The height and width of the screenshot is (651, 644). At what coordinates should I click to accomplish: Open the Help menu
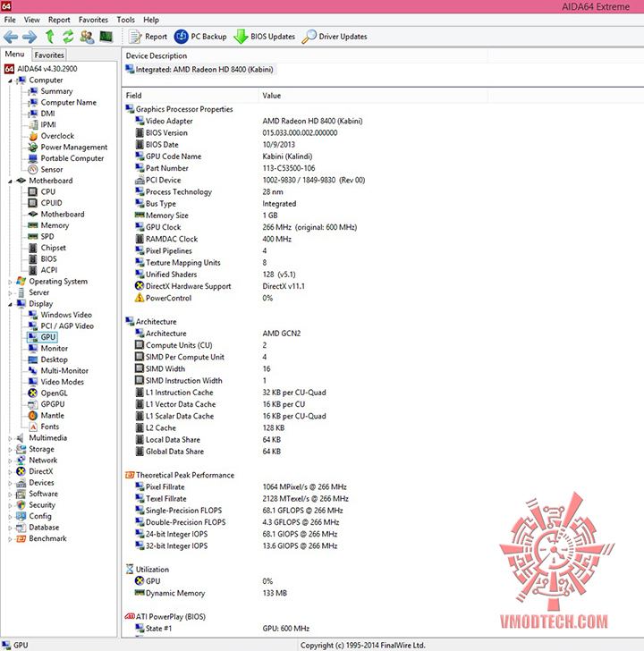pyautogui.click(x=151, y=20)
